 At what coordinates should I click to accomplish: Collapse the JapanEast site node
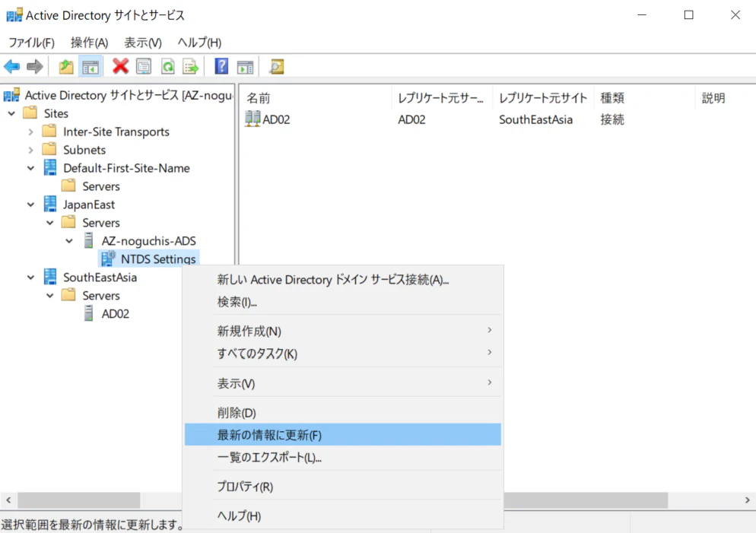click(x=31, y=205)
